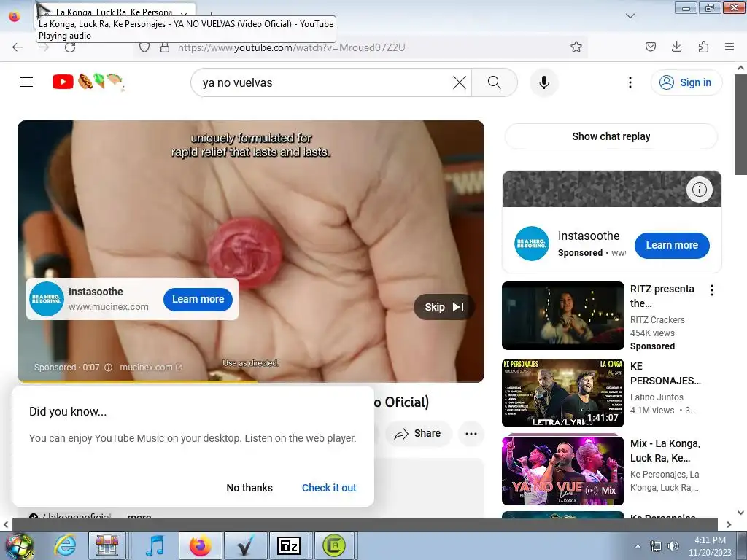Close the La Konga YouTube tab
This screenshot has height=560, width=747.
pyautogui.click(x=184, y=15)
